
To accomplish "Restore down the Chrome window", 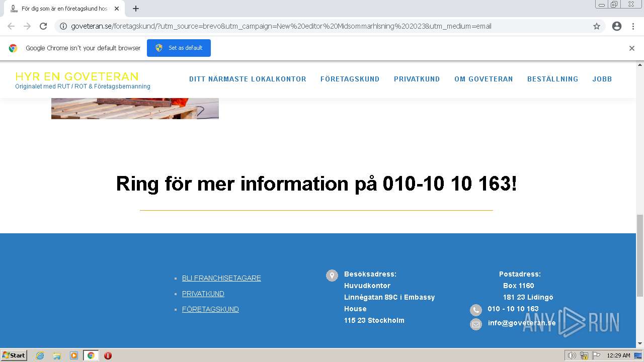I will coord(614,5).
